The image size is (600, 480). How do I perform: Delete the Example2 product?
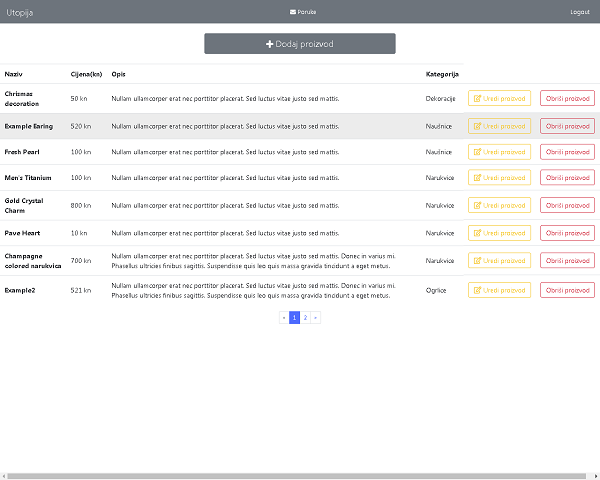pos(567,290)
